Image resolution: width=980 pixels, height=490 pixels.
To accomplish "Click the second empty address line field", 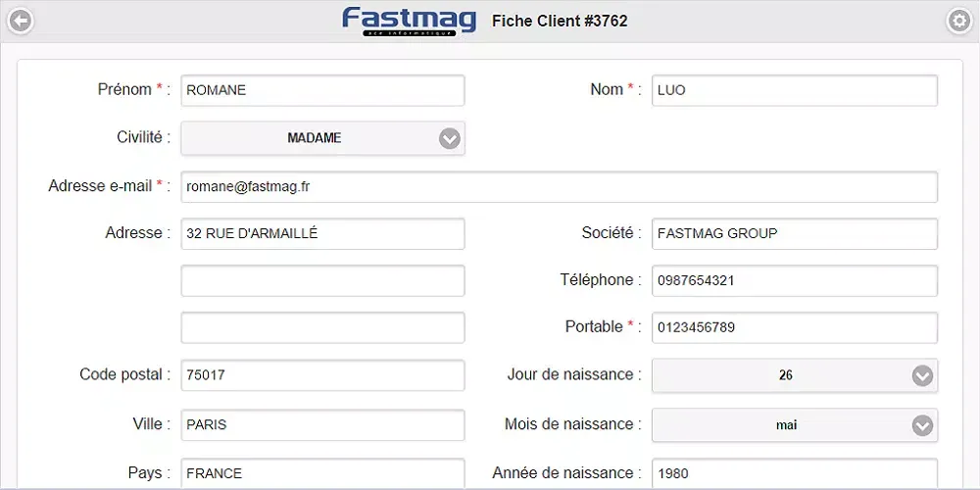I will tap(322, 280).
